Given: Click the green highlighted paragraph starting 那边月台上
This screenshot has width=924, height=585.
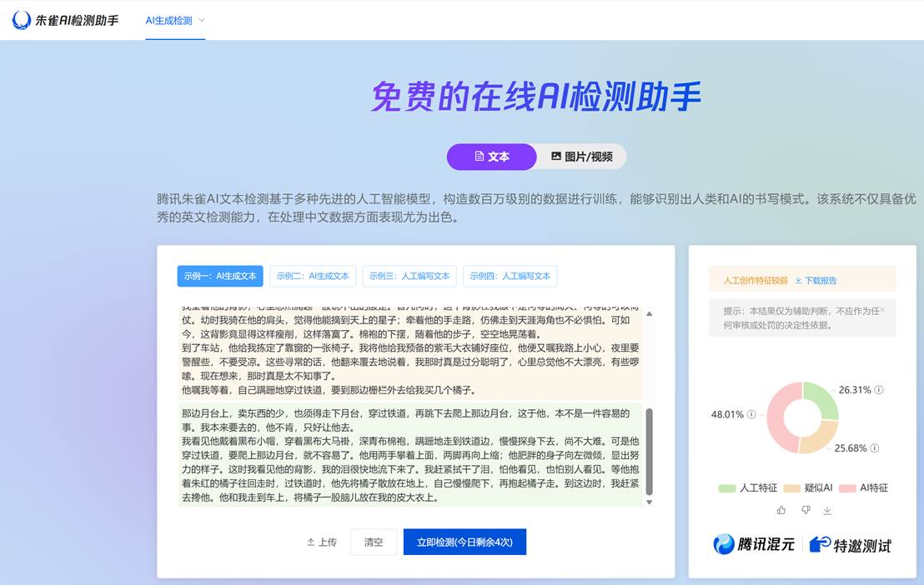Looking at the screenshot, I should click(410, 455).
